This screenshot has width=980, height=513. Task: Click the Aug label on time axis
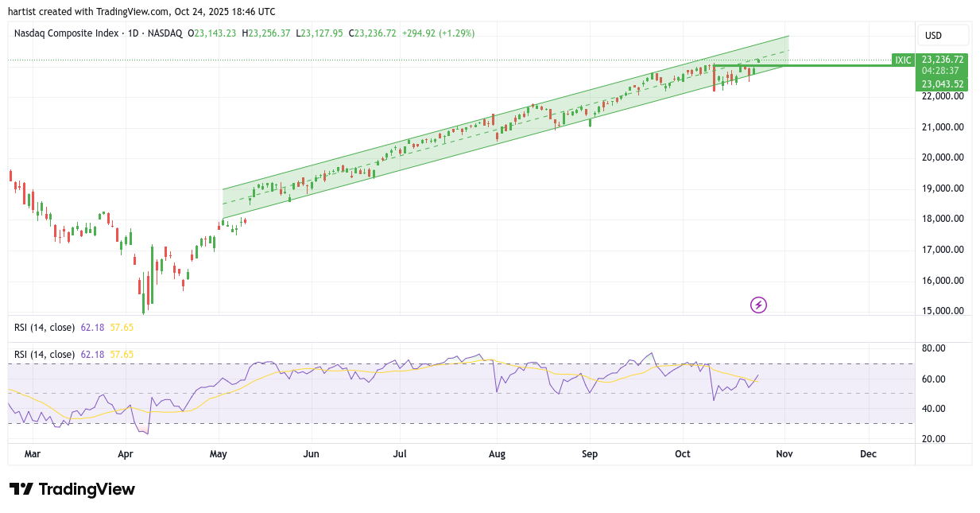pos(497,454)
